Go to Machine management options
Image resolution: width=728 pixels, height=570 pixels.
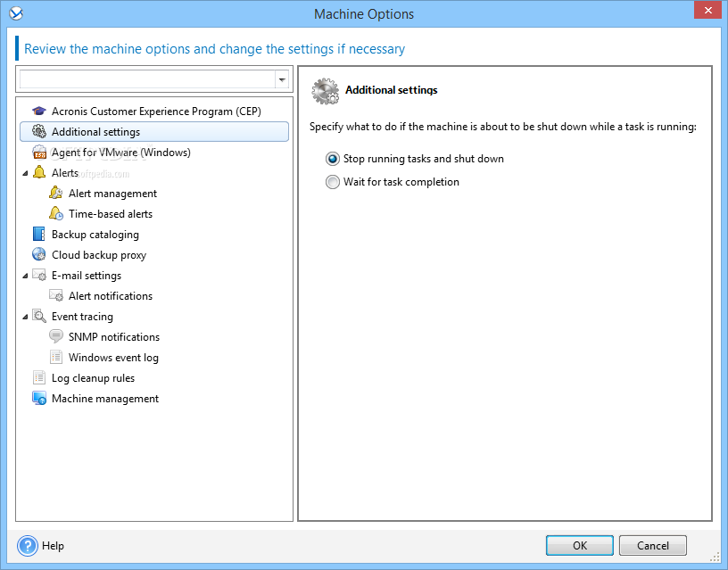(105, 398)
